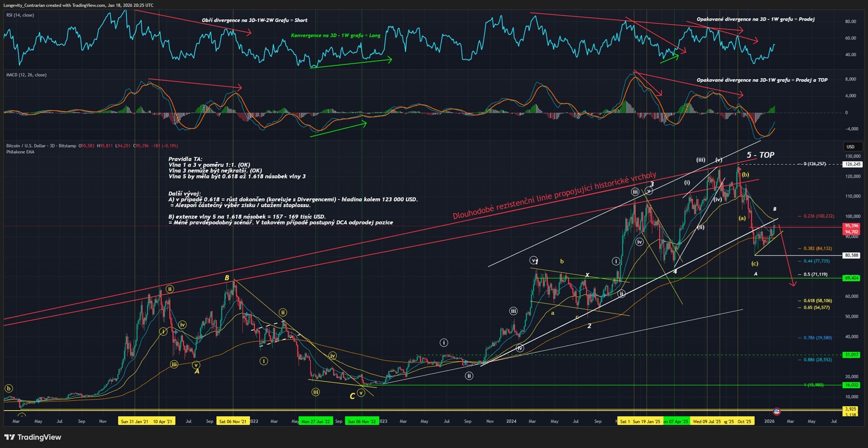Click the red downward projection arrowhead
This screenshot has height=448, width=868.
point(793,284)
